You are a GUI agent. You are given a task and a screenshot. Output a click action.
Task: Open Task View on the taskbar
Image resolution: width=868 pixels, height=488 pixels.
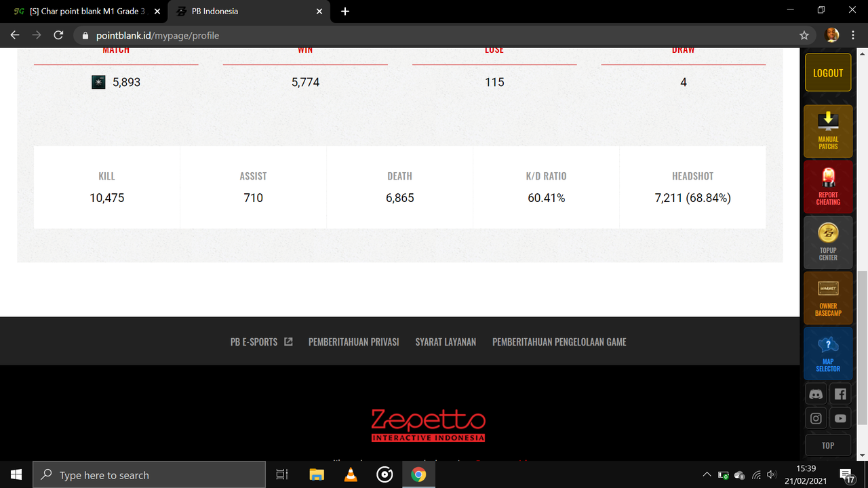point(282,474)
